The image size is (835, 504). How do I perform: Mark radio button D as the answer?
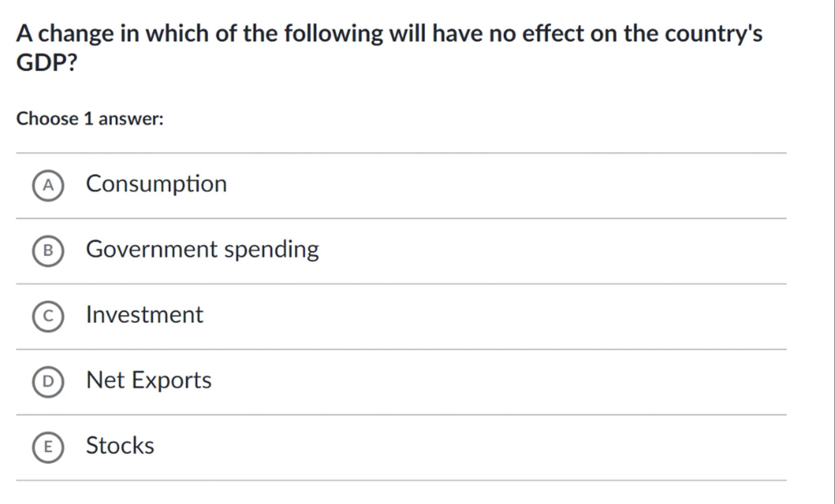click(48, 381)
